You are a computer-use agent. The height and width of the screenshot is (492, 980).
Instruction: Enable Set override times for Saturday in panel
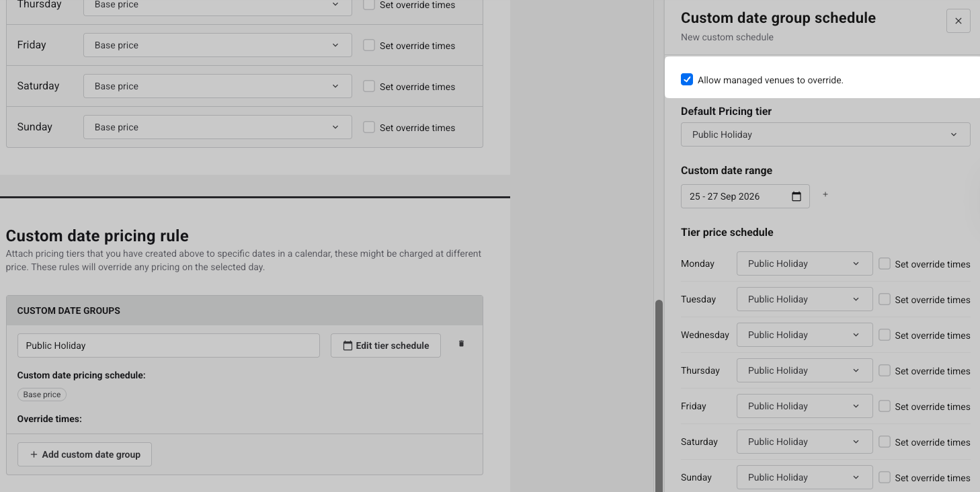pyautogui.click(x=885, y=442)
